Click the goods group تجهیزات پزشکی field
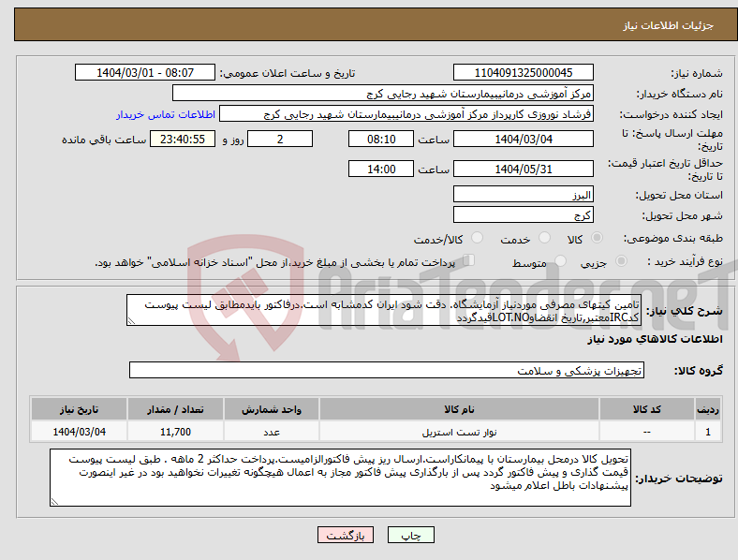The width and height of the screenshot is (738, 560). coord(387,370)
